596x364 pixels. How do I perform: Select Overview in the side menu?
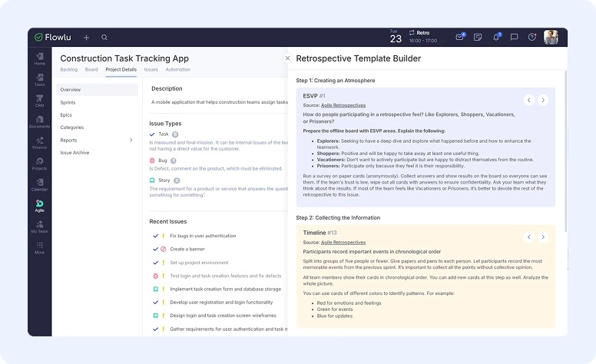(x=97, y=90)
